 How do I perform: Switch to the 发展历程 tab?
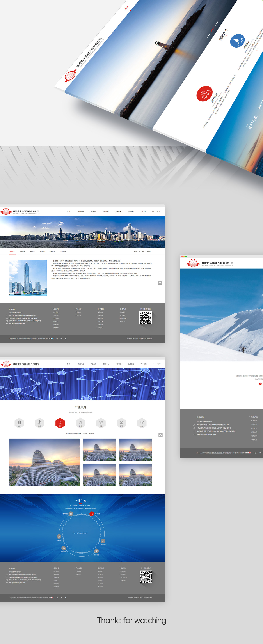[22, 251]
